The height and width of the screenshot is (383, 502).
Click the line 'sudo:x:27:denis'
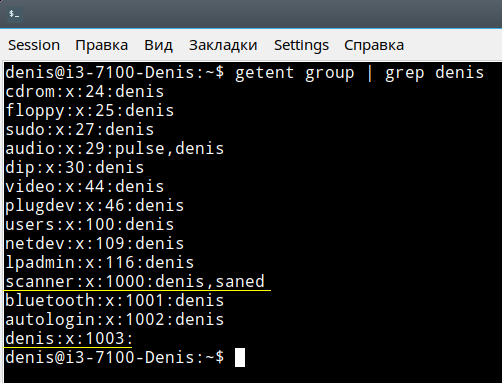(80, 130)
